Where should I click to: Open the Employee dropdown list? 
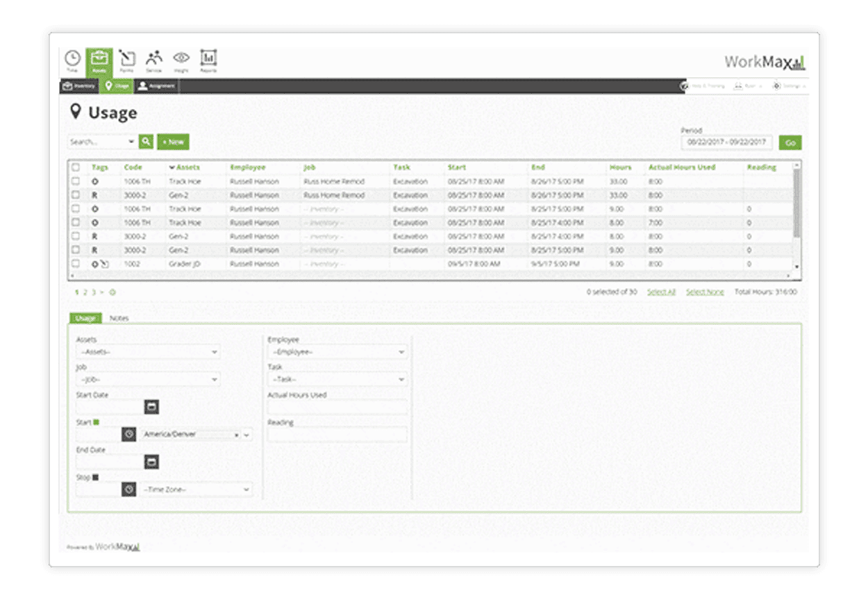coord(337,352)
